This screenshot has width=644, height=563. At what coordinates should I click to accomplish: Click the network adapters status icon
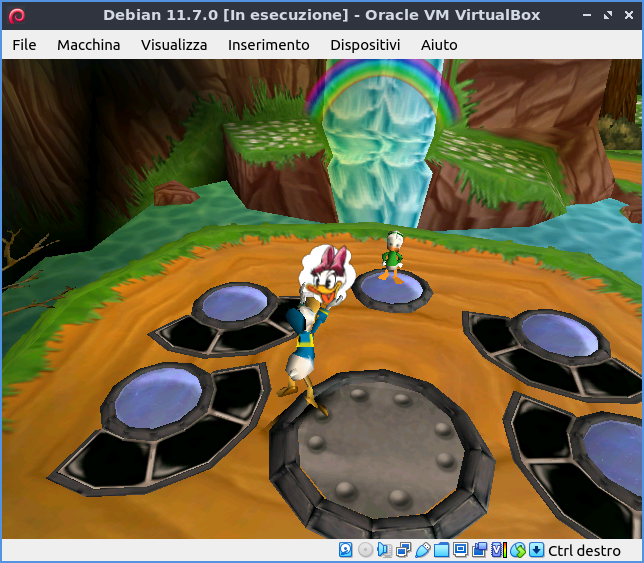403,550
